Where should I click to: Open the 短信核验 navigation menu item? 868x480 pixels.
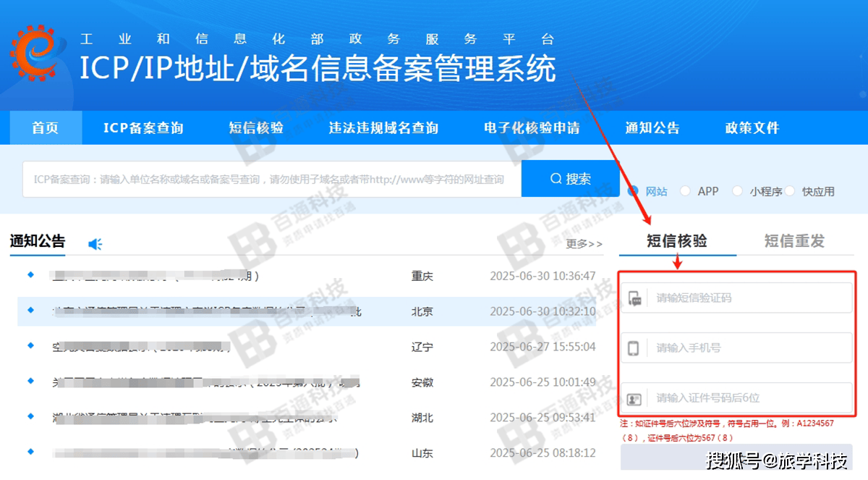[256, 128]
